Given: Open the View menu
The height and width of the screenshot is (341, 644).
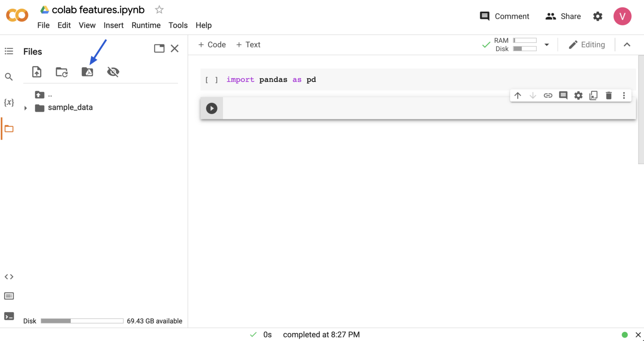Looking at the screenshot, I should tap(87, 25).
